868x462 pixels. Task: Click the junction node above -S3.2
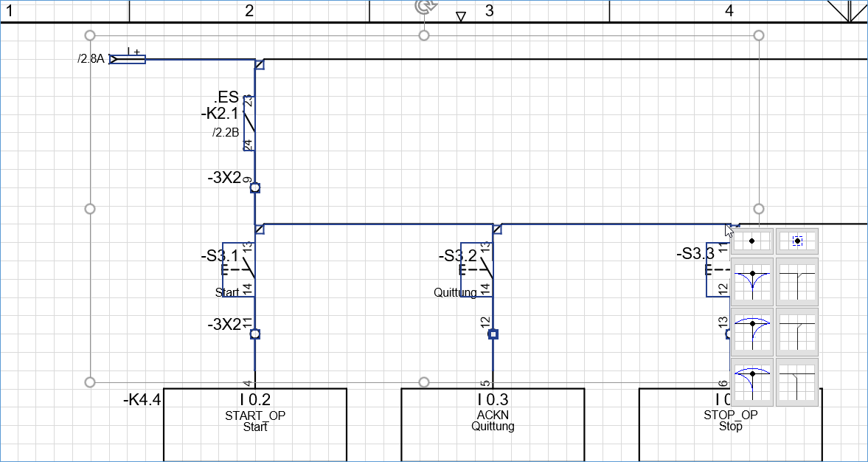(x=497, y=229)
